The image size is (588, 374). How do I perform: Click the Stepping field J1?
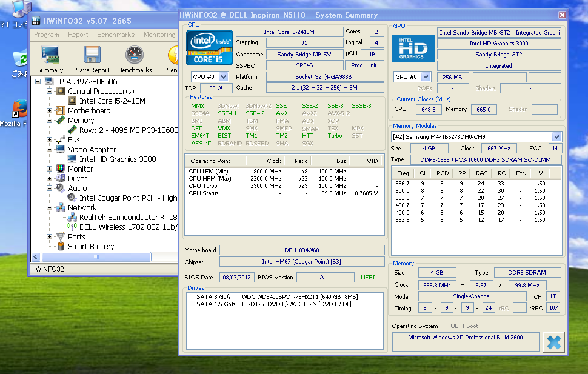click(304, 43)
